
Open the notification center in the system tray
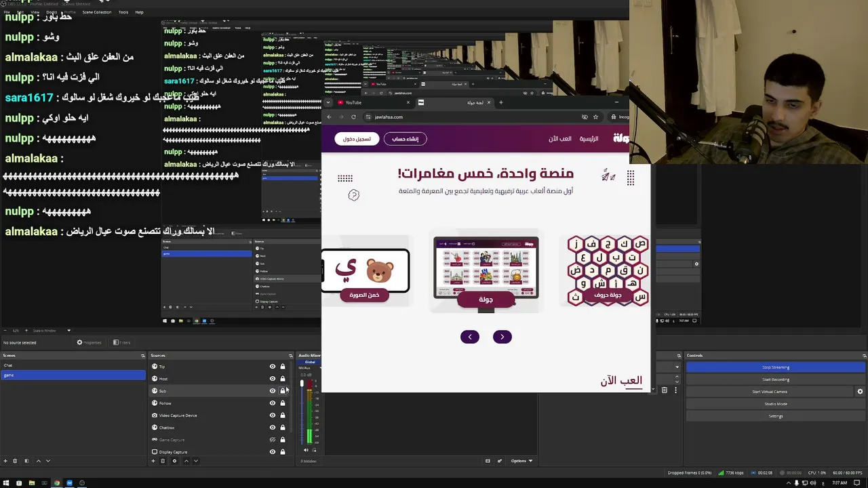(x=858, y=483)
